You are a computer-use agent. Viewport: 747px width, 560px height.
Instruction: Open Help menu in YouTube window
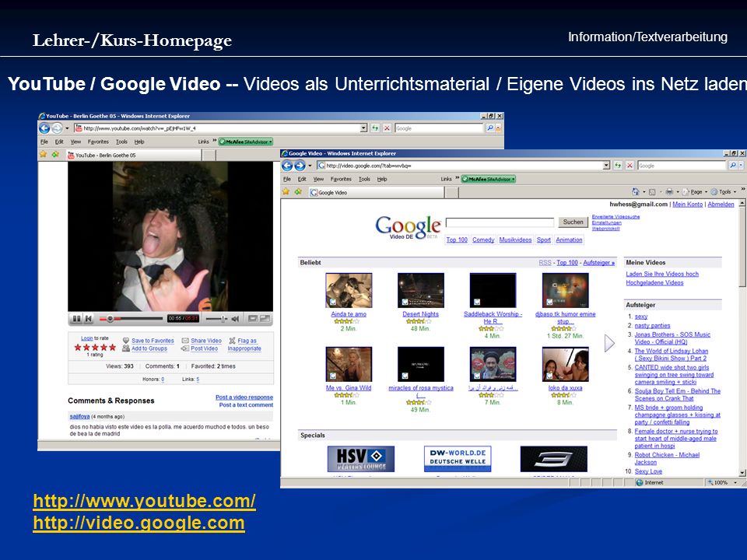click(139, 142)
